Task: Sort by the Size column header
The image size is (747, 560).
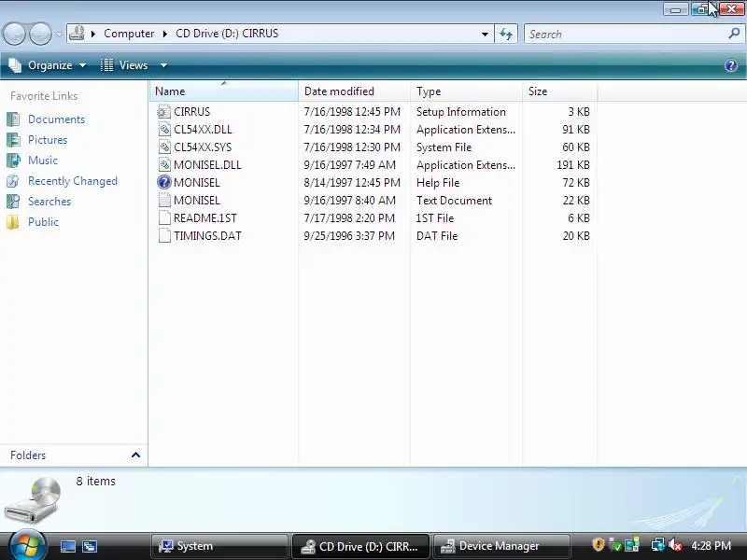Action: point(559,91)
